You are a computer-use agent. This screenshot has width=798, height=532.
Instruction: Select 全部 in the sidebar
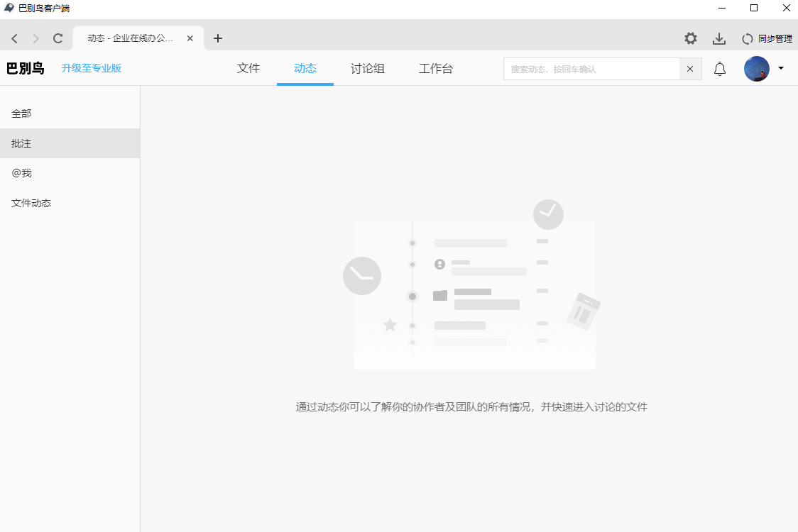coord(21,113)
